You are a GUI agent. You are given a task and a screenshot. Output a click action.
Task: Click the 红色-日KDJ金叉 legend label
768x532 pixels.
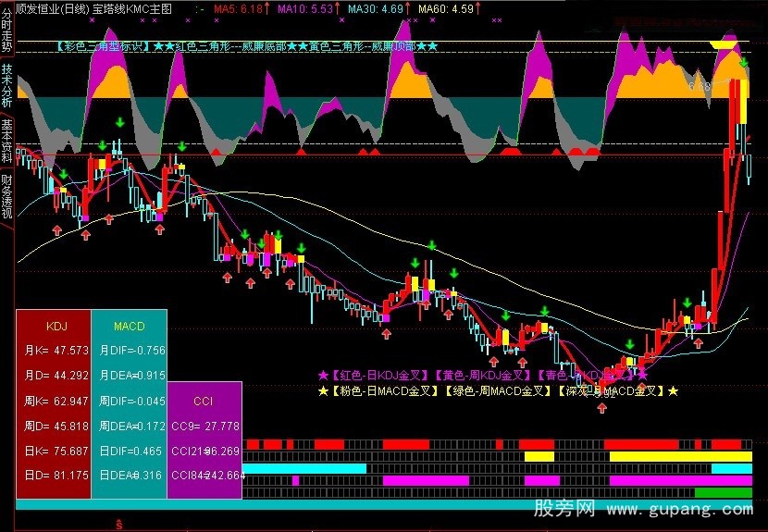point(379,376)
